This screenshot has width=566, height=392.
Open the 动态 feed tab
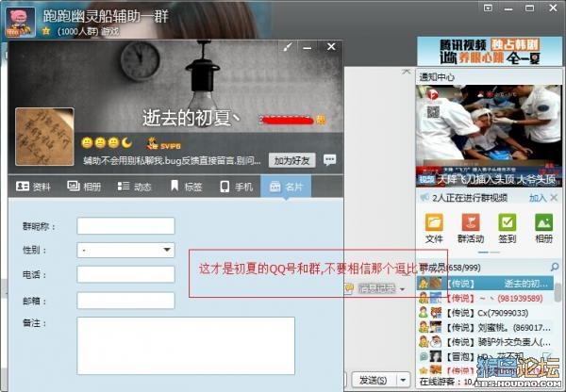pos(134,187)
